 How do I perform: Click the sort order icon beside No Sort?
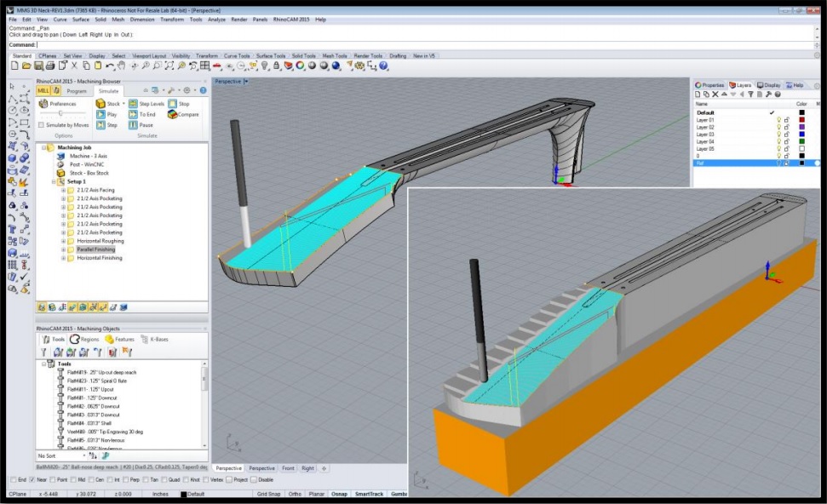tap(93, 455)
